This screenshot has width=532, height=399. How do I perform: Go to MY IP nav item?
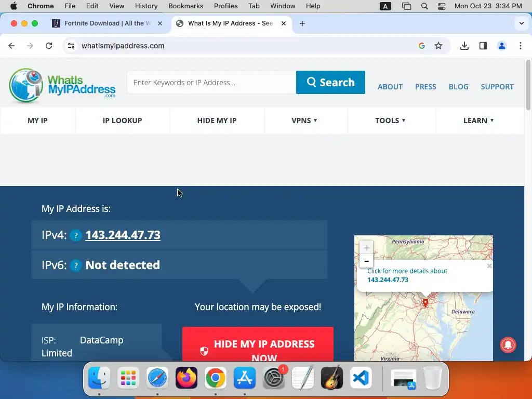(37, 121)
